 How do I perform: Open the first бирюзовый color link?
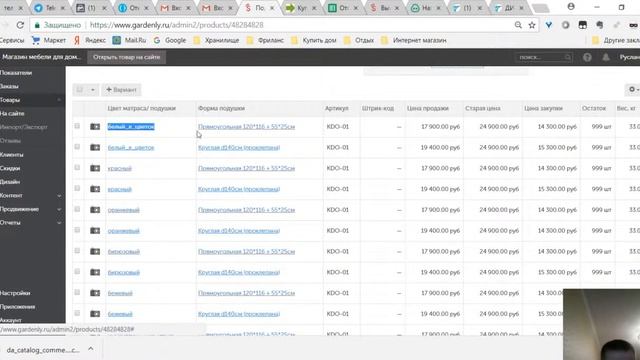[124, 251]
